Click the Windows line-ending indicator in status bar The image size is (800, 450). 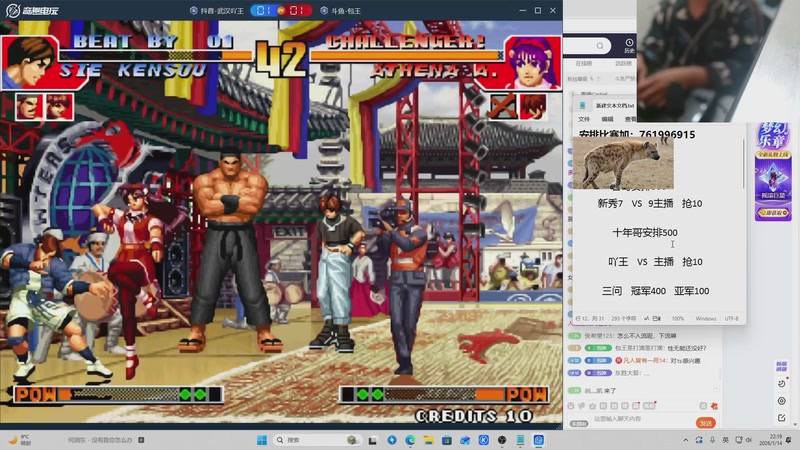pos(706,318)
